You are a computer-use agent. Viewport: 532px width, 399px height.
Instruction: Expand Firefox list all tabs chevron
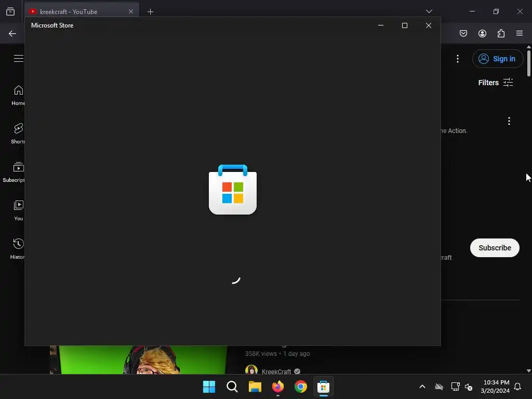coord(429,11)
